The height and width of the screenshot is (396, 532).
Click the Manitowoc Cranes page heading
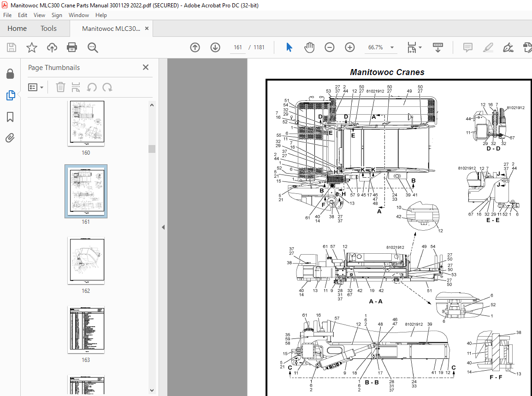click(387, 72)
